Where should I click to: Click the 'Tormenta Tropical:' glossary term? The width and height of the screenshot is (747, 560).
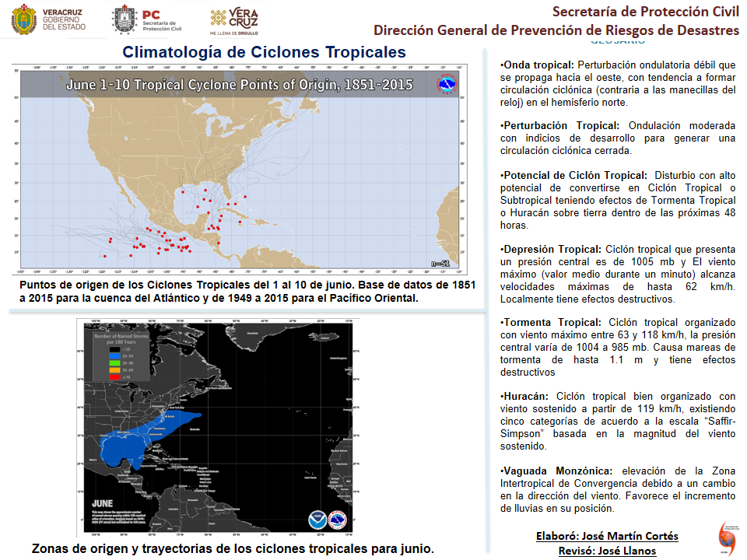(551, 322)
